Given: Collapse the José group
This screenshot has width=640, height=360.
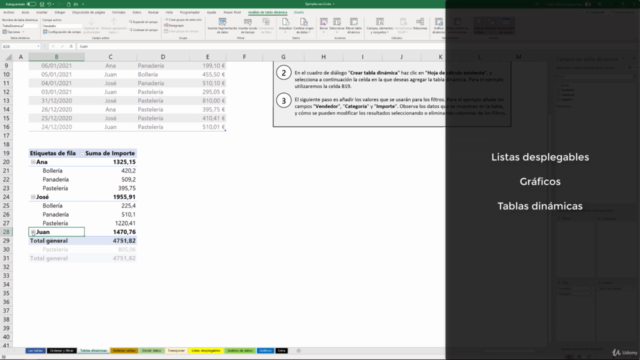Looking at the screenshot, I should 33,197.
